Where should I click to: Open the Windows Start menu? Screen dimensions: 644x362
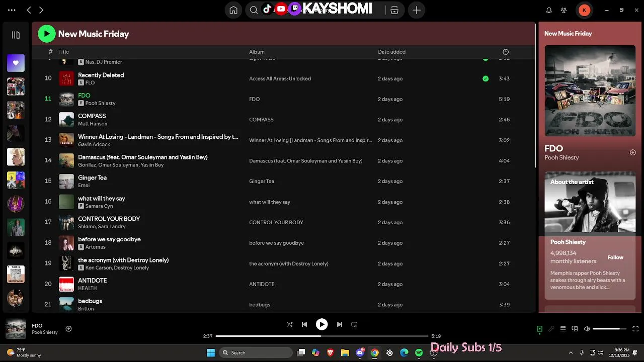tap(210, 352)
